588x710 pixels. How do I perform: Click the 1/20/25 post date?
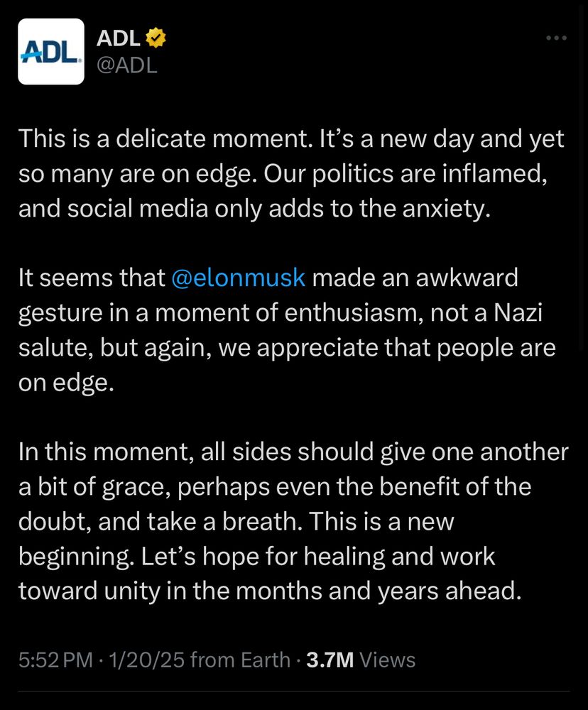click(x=147, y=660)
